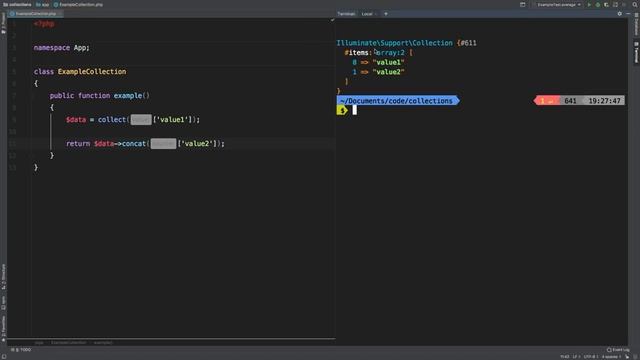The width and height of the screenshot is (640, 360).
Task: Open the Structure tool window on left sidebar
Action: click(x=3, y=277)
